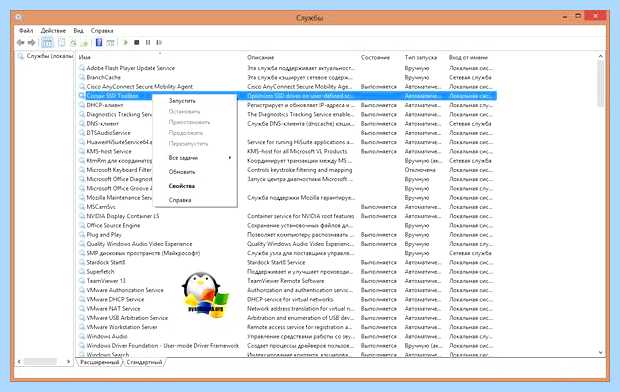Click the vertical scrollbar down arrow

[x=601, y=352]
